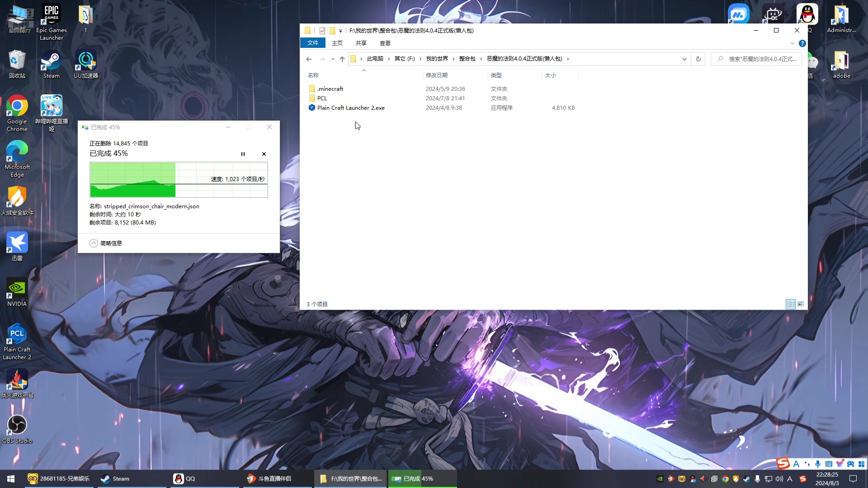Switch to the 查看 ribbon tab

(385, 43)
